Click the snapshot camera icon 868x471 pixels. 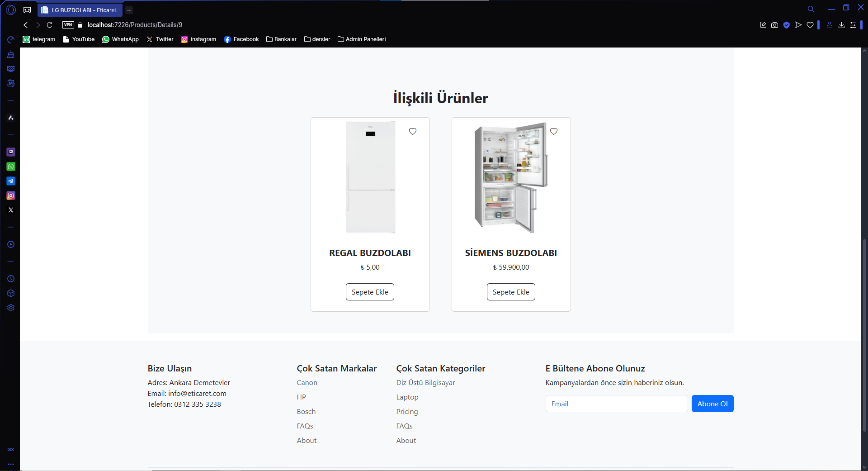pos(774,25)
